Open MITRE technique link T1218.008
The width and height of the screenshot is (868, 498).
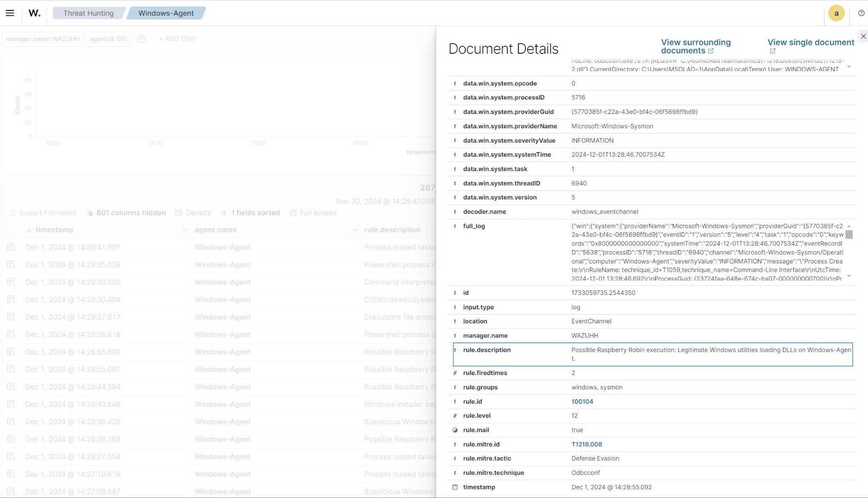(x=586, y=444)
